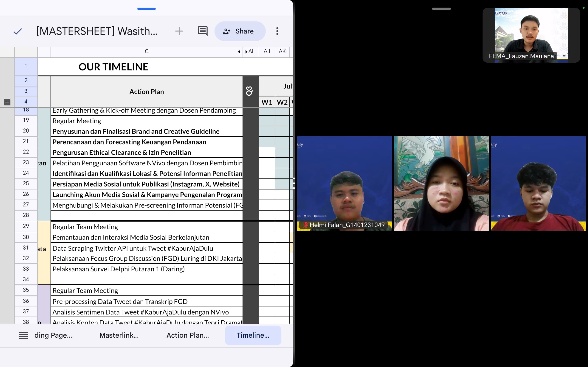The height and width of the screenshot is (367, 588).
Task: Tap the checkmark done icon
Action: tap(17, 31)
